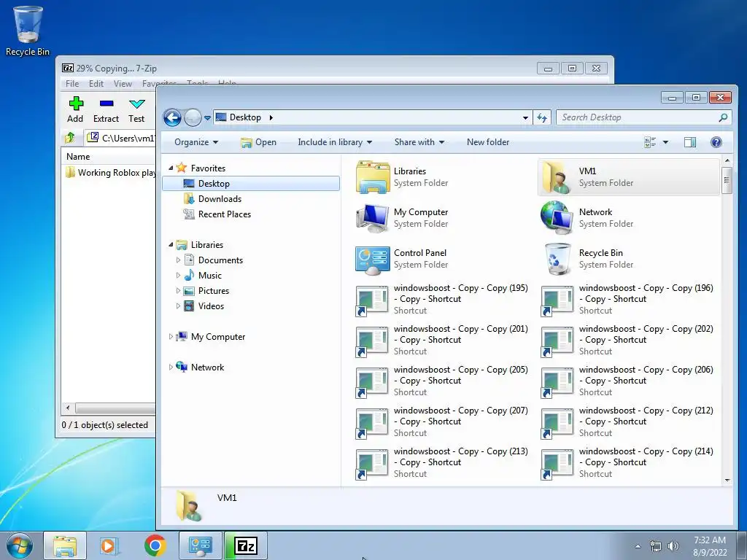Click the left arrow of 7-Zip horizontal scrollbar
The image size is (747, 560).
tap(68, 408)
